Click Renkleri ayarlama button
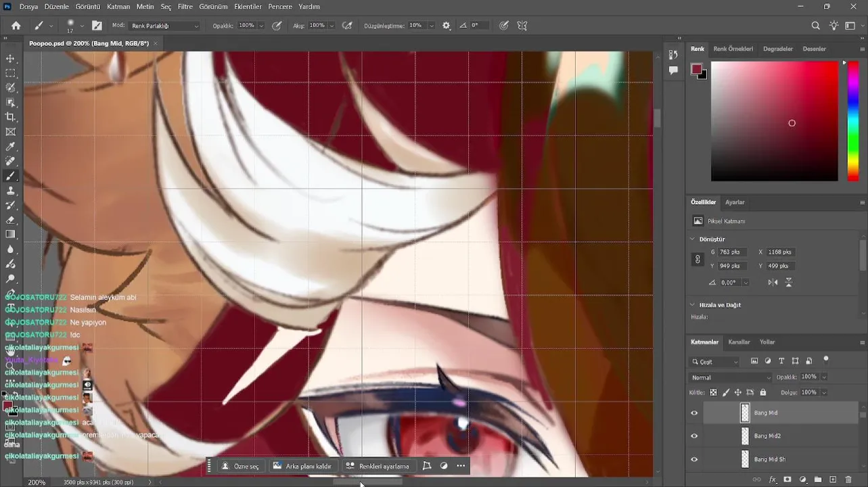This screenshot has height=487, width=868. click(x=378, y=466)
